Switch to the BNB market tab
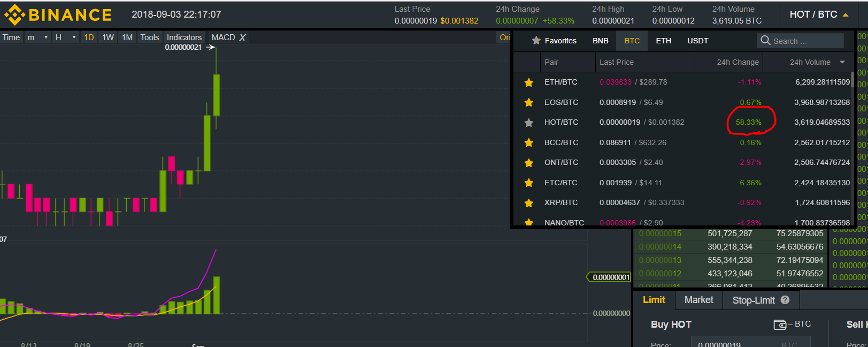The height and width of the screenshot is (347, 868). click(x=600, y=41)
